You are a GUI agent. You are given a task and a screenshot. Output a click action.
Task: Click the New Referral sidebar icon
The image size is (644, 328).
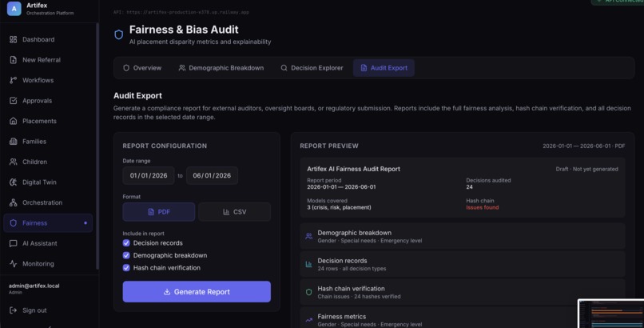coord(13,60)
